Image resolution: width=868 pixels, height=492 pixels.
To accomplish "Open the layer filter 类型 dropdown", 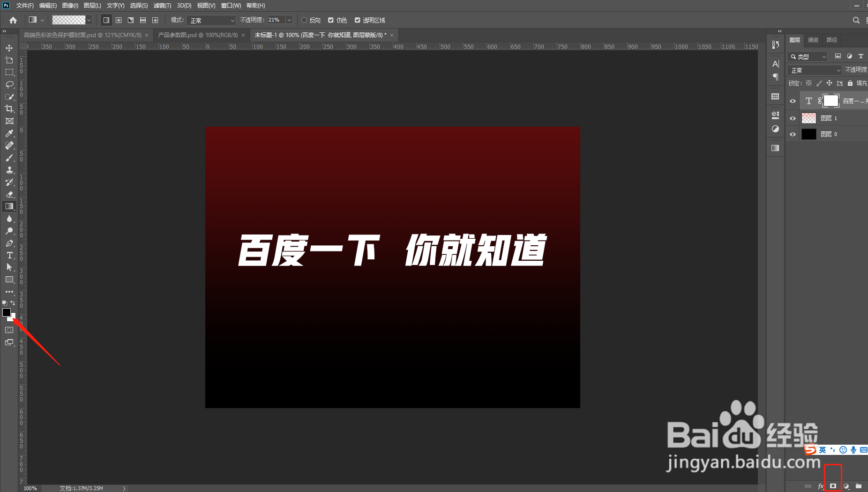I will tap(808, 56).
